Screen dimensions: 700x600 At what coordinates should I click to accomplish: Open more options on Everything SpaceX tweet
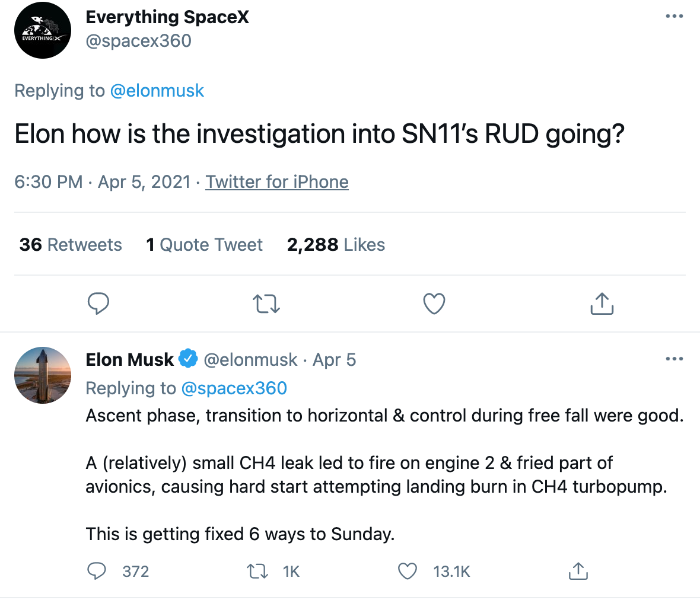(x=674, y=16)
